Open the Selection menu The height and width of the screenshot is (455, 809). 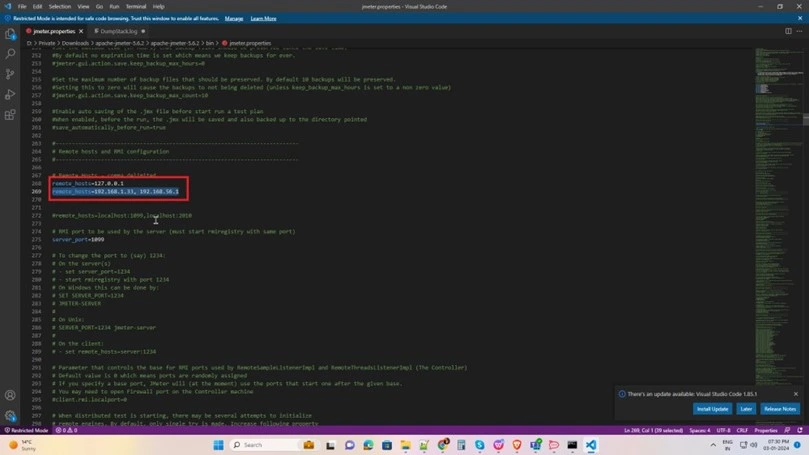pyautogui.click(x=60, y=7)
